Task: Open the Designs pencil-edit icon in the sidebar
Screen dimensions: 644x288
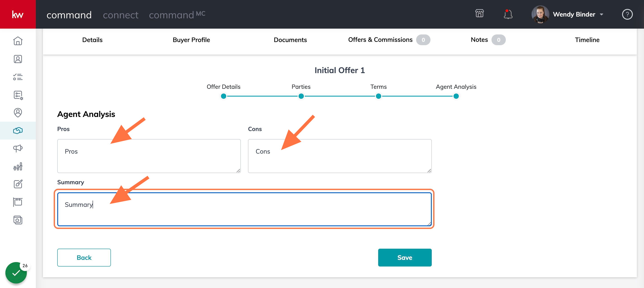Action: click(18, 184)
